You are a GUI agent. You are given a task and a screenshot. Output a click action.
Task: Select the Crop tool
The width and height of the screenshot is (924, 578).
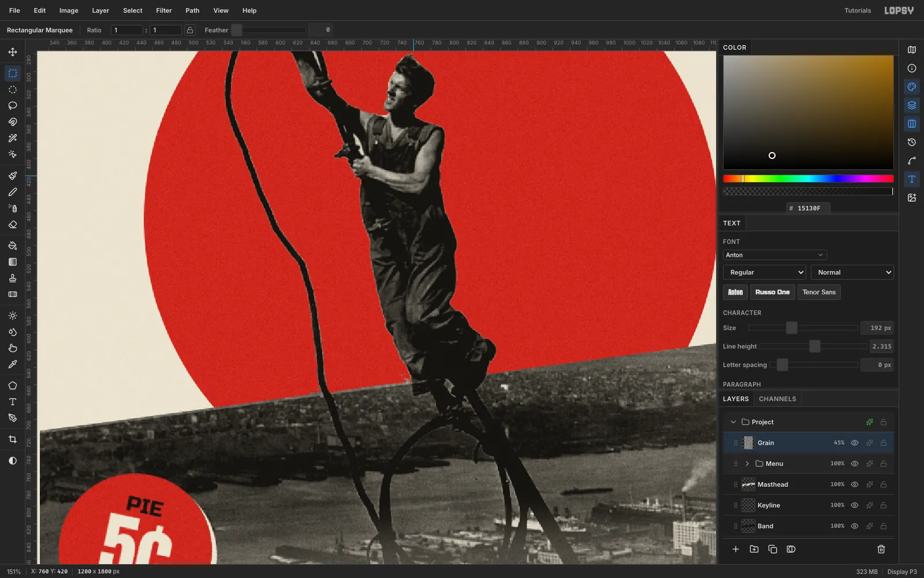point(13,439)
